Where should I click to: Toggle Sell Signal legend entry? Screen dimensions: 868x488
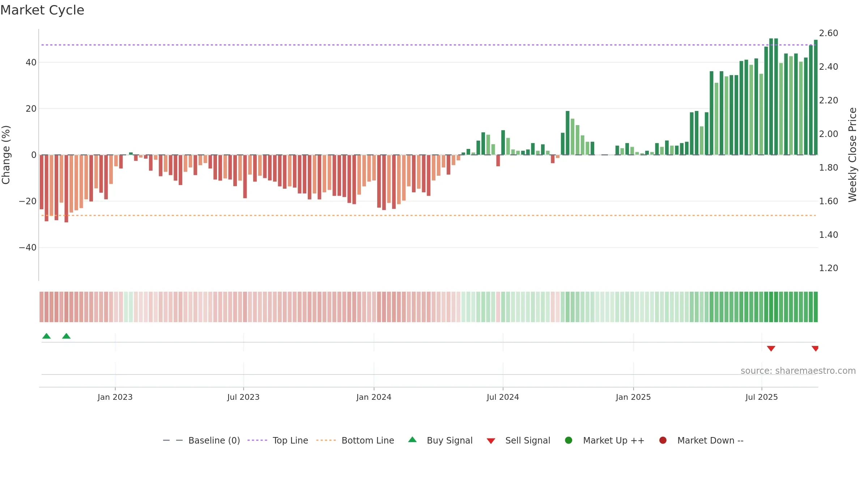[x=518, y=440]
